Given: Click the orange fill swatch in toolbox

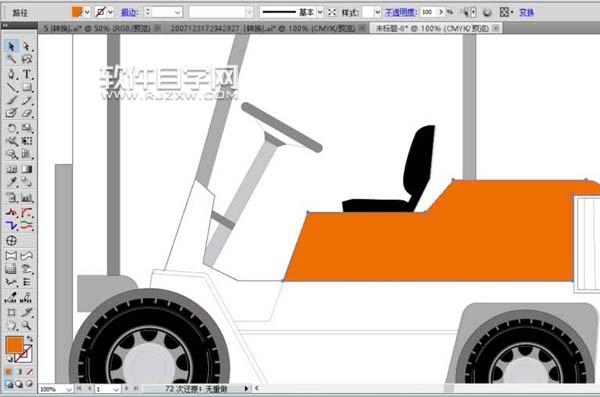Looking at the screenshot, I should (14, 345).
